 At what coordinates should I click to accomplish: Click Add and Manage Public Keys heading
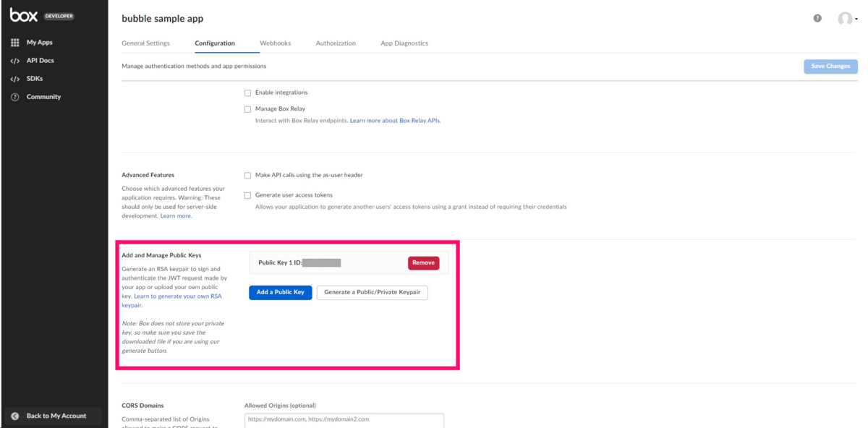coord(161,256)
